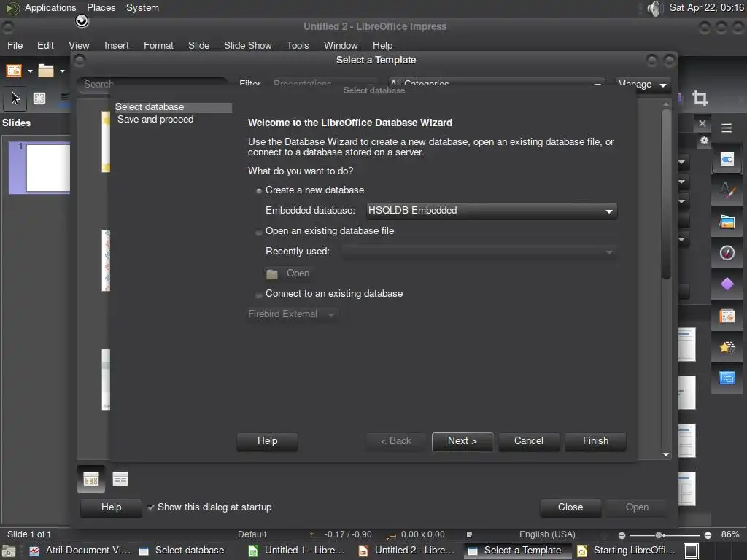Screen dimensions: 747x560
Task: Click the open folder icon in toolbar
Action: click(x=46, y=71)
